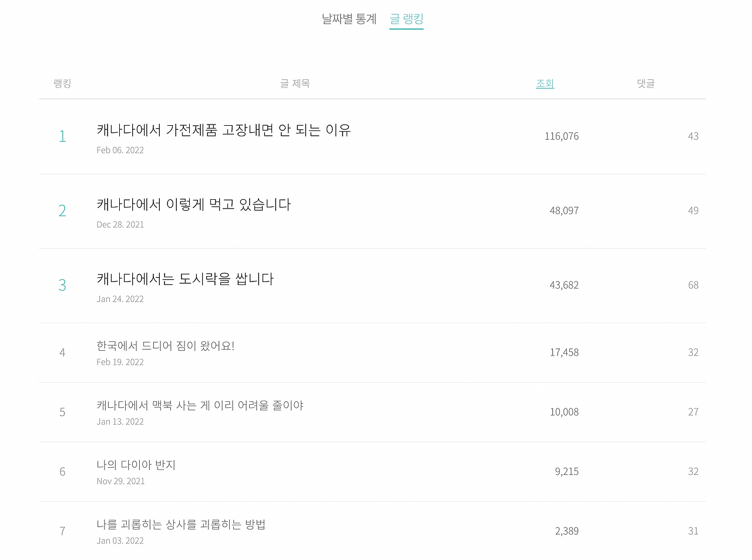Switch to the 날짜별 통계 tab

(x=349, y=19)
